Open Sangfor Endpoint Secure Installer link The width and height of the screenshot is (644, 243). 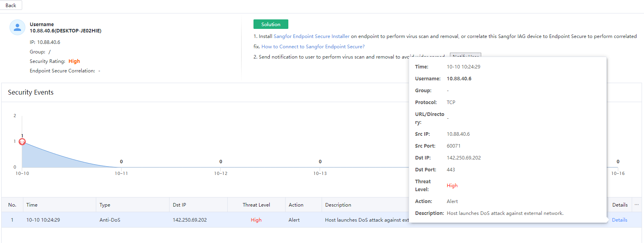pyautogui.click(x=311, y=36)
